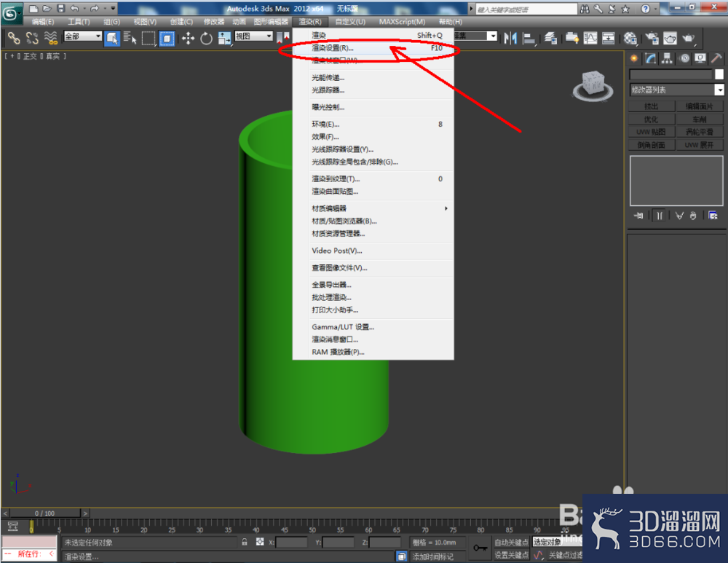Screen dimensions: 728x563
Task: Expand the undo history arrow
Action: tap(84, 8)
